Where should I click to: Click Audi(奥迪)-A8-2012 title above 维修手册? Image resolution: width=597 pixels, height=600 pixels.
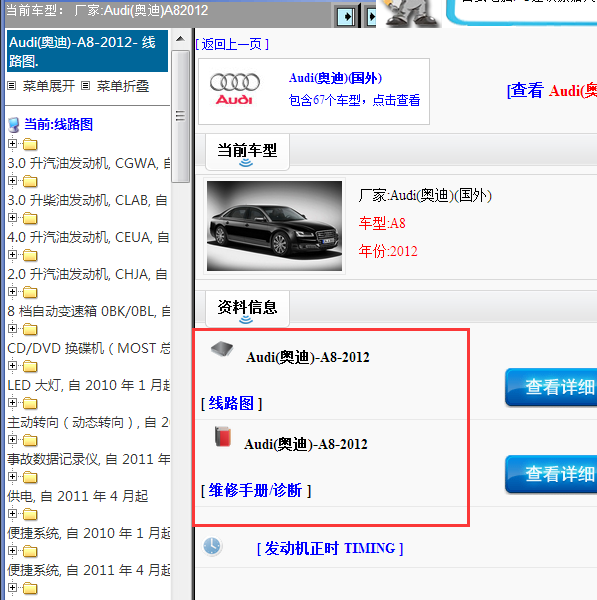coord(306,444)
